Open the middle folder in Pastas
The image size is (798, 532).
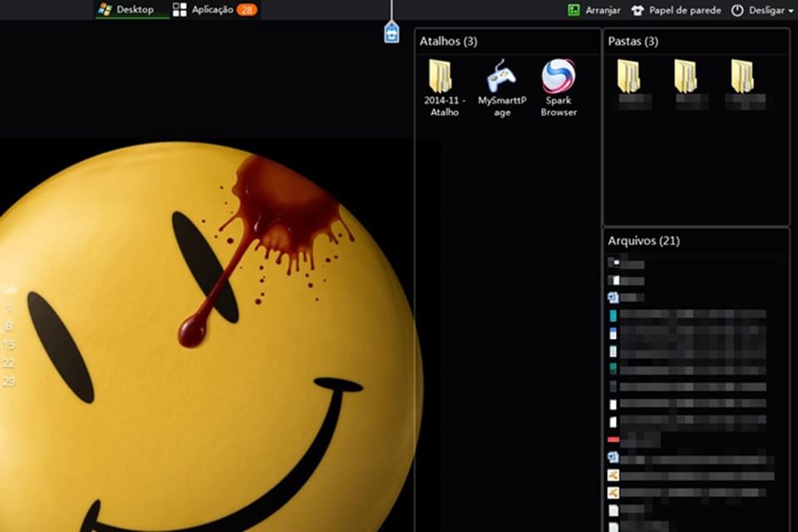(686, 77)
